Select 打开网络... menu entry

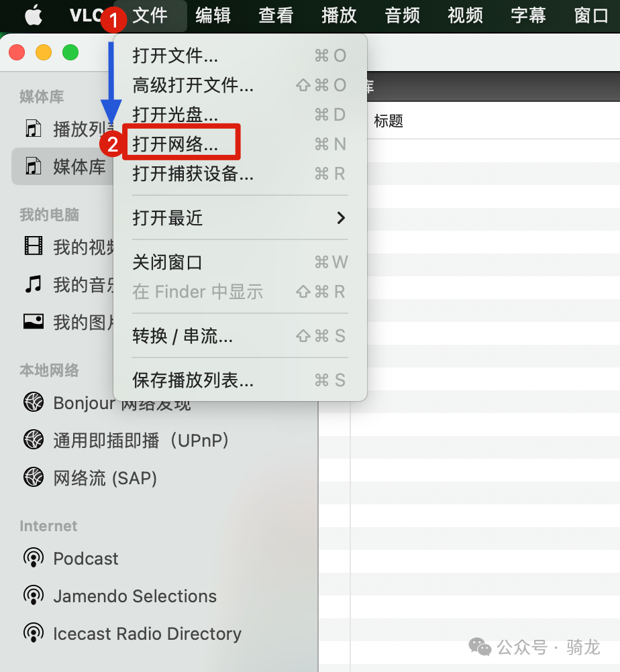240,144
